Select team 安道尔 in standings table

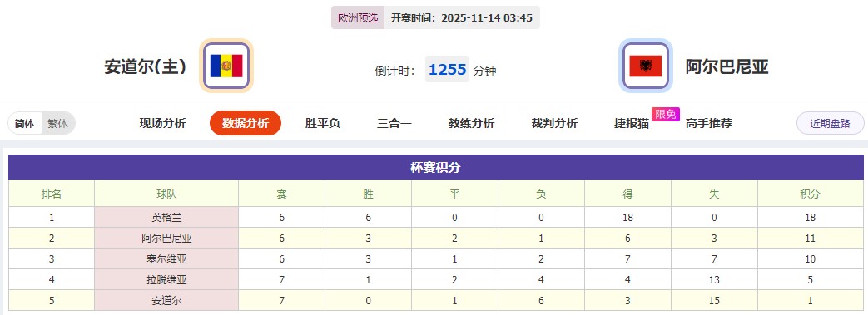[x=166, y=301]
